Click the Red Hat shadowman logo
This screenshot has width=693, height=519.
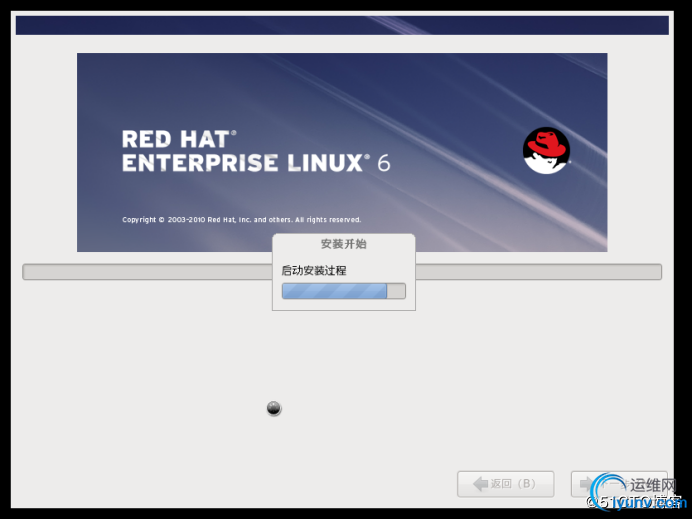[546, 151]
